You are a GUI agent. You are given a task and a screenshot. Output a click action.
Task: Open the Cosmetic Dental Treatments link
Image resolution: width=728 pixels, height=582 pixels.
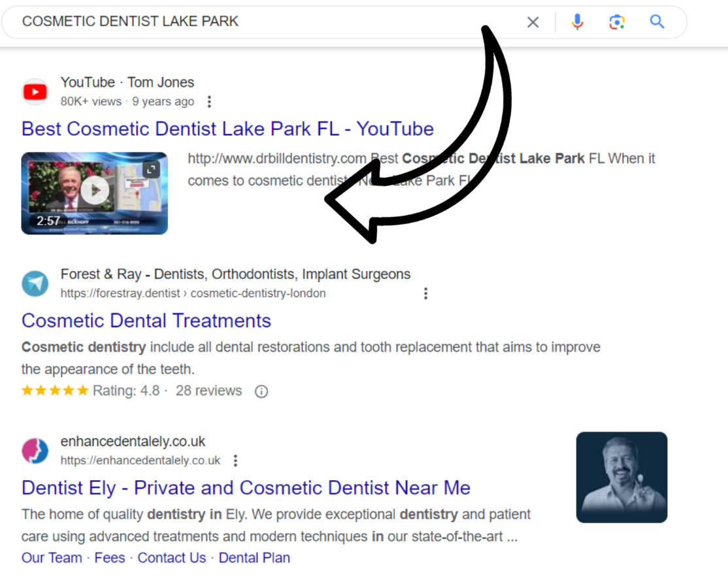[146, 321]
